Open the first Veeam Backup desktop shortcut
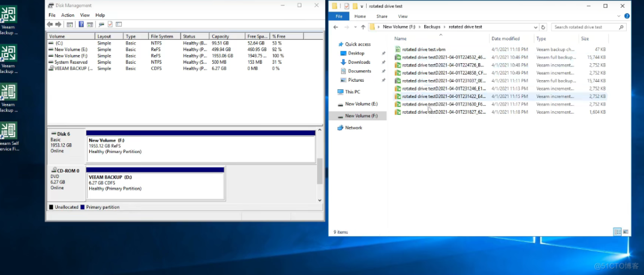This screenshot has width=644, height=275. click(8, 20)
